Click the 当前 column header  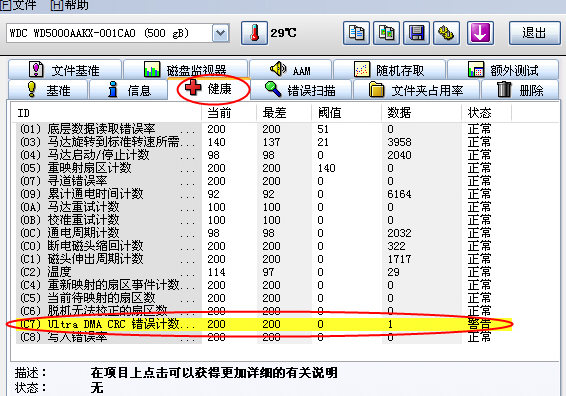tap(229, 113)
